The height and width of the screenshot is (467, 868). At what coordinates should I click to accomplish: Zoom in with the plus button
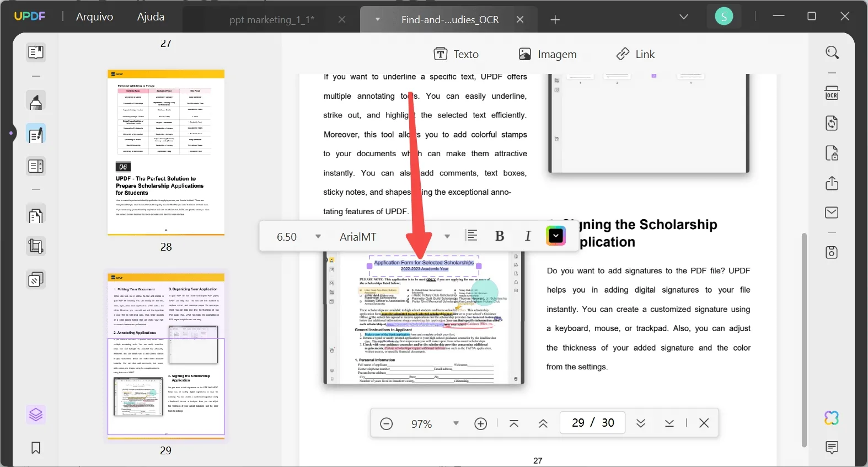click(x=481, y=424)
